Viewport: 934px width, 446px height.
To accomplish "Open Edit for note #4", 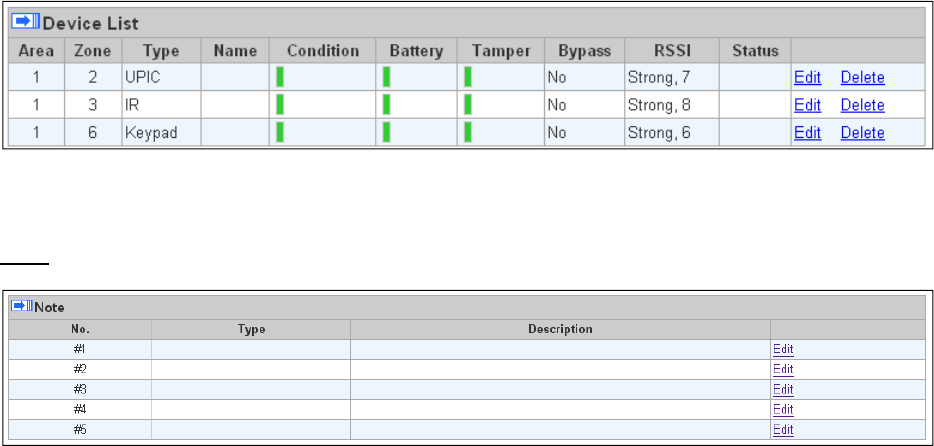I will coord(783,410).
